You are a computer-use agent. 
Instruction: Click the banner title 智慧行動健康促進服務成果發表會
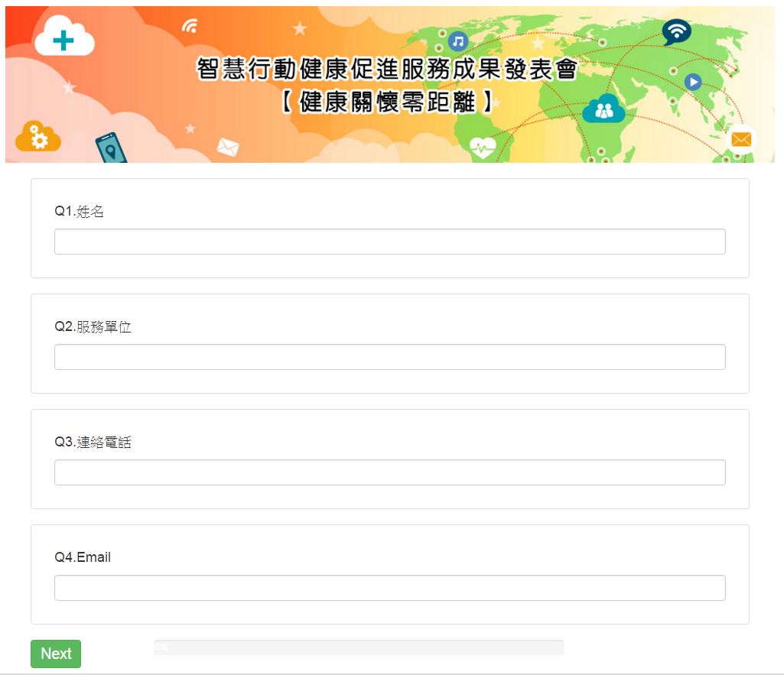[x=386, y=69]
